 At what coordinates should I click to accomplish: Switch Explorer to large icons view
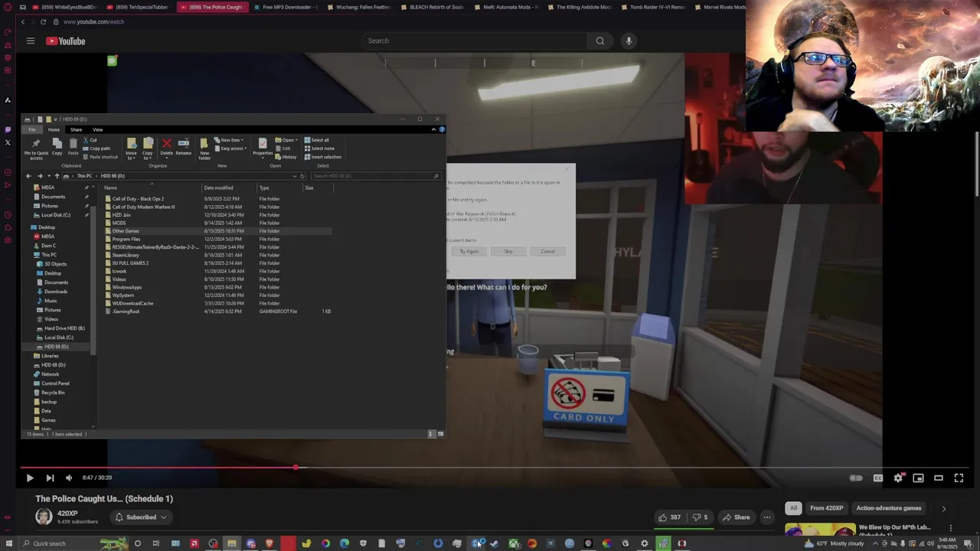pos(439,434)
